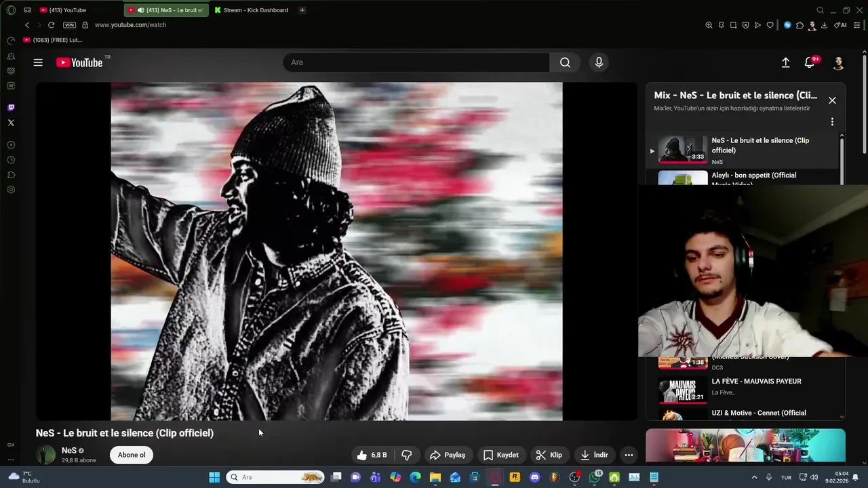This screenshot has height=488, width=868.
Task: Go back in browser history
Action: click(27, 25)
